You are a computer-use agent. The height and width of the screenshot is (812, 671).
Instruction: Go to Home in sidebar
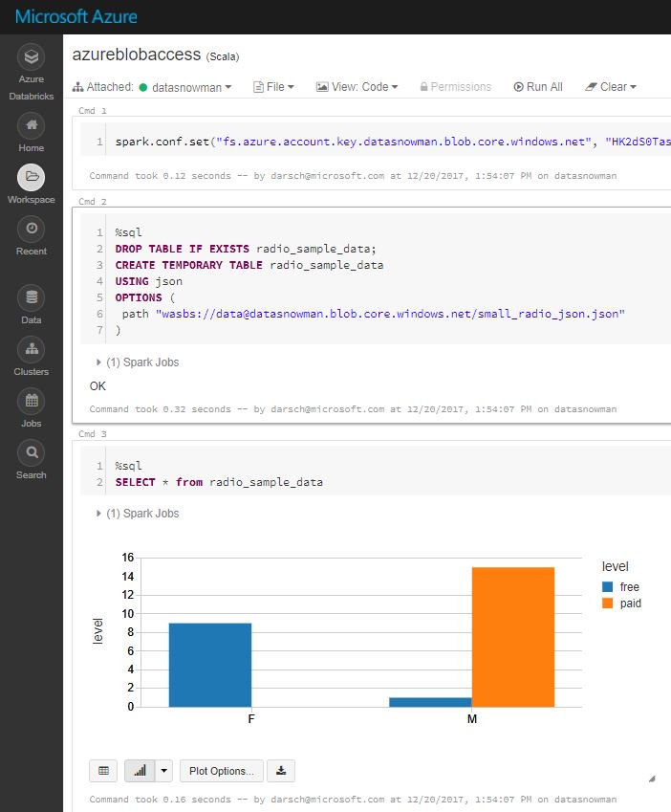[31, 126]
